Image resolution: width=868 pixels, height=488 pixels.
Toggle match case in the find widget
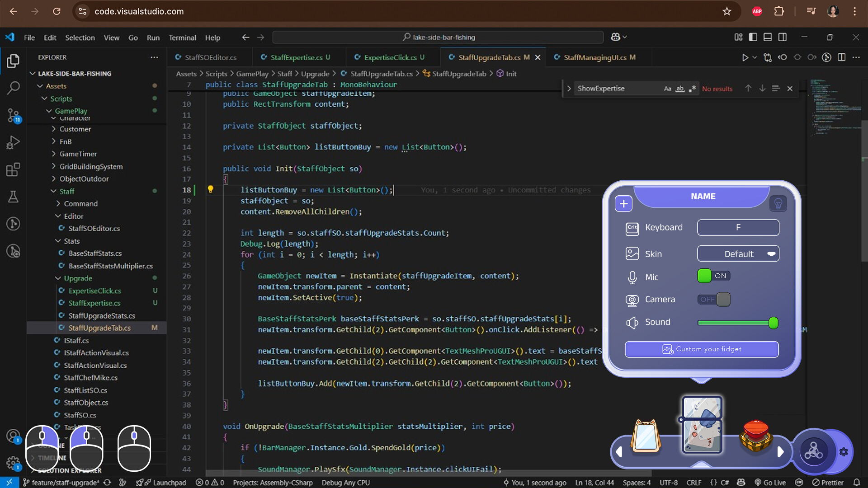click(667, 89)
